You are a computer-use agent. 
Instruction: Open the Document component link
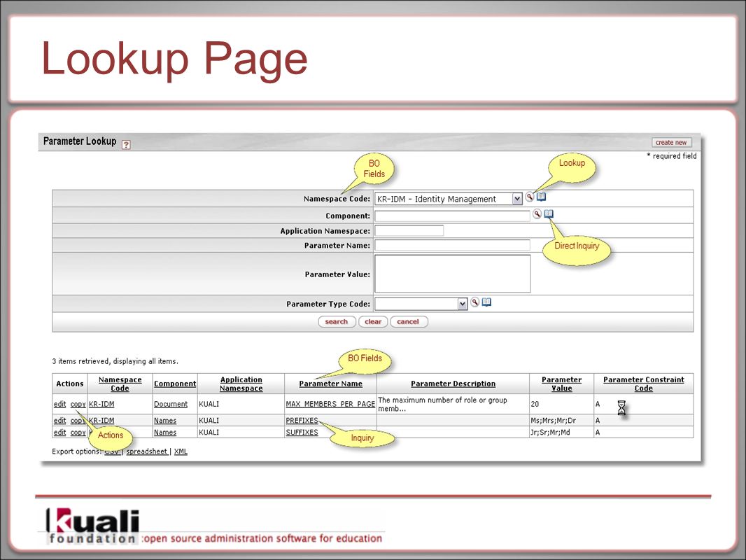click(x=171, y=404)
